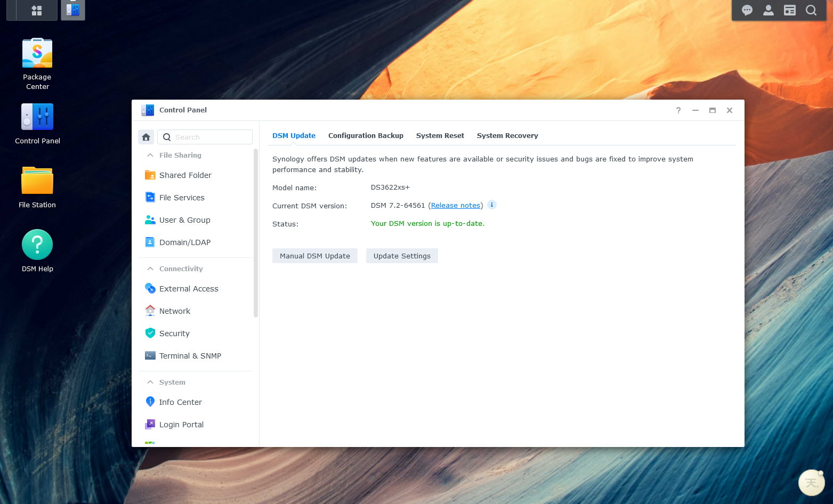The image size is (833, 504).
Task: Open the Release notes link
Action: [x=456, y=205]
